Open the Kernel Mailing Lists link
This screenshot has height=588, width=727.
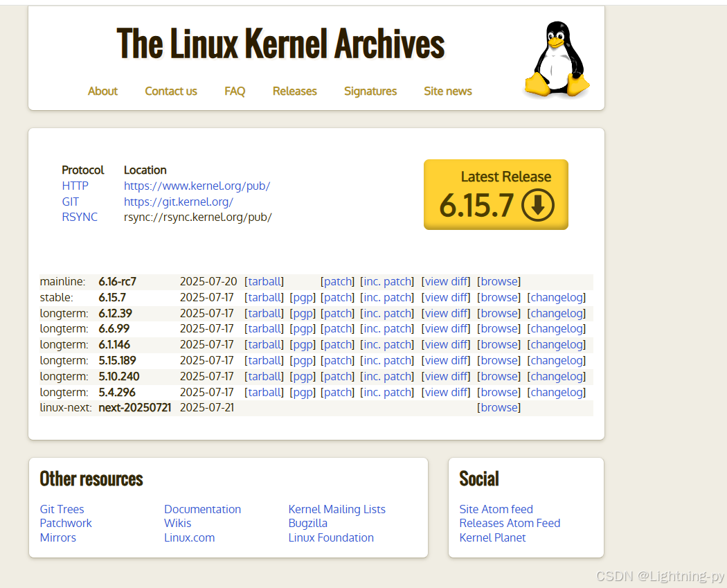pos(336,509)
